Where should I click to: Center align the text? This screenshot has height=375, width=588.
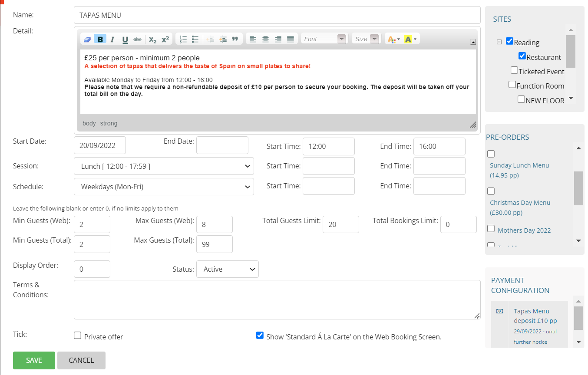pyautogui.click(x=265, y=39)
